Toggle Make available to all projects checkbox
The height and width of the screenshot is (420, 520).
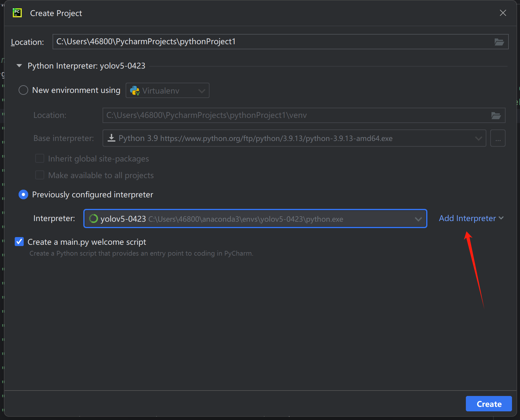pos(40,175)
